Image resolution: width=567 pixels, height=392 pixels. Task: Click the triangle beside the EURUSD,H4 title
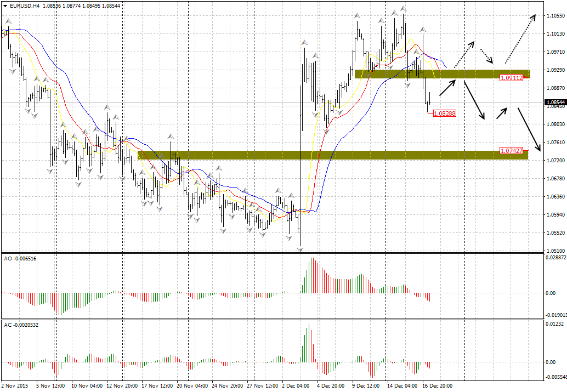4,5
